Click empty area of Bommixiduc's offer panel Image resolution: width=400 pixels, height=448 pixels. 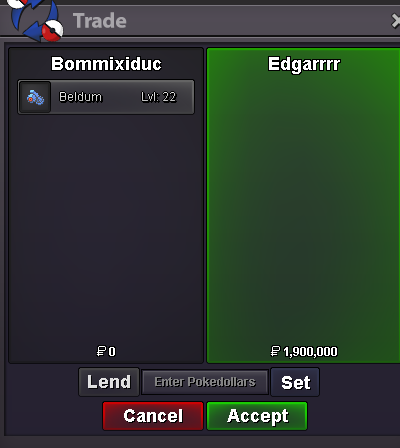tap(106, 227)
